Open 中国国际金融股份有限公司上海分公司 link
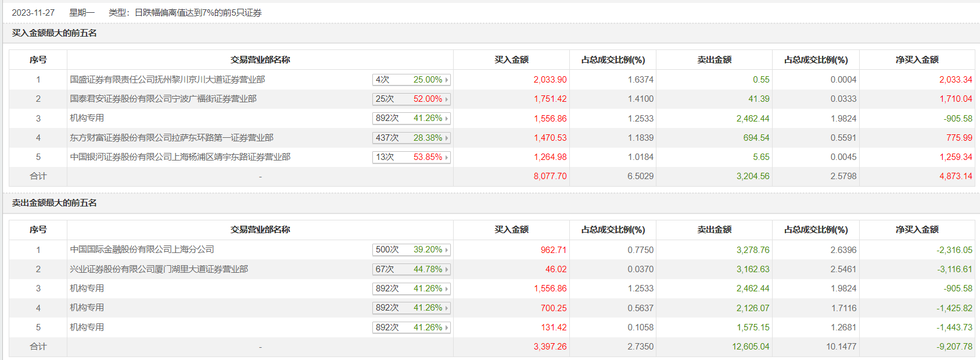This screenshot has height=360, width=980. pos(142,249)
